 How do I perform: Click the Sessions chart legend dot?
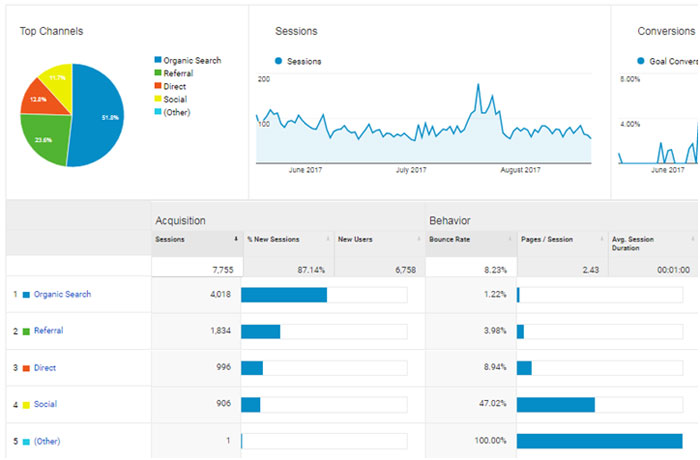point(279,61)
